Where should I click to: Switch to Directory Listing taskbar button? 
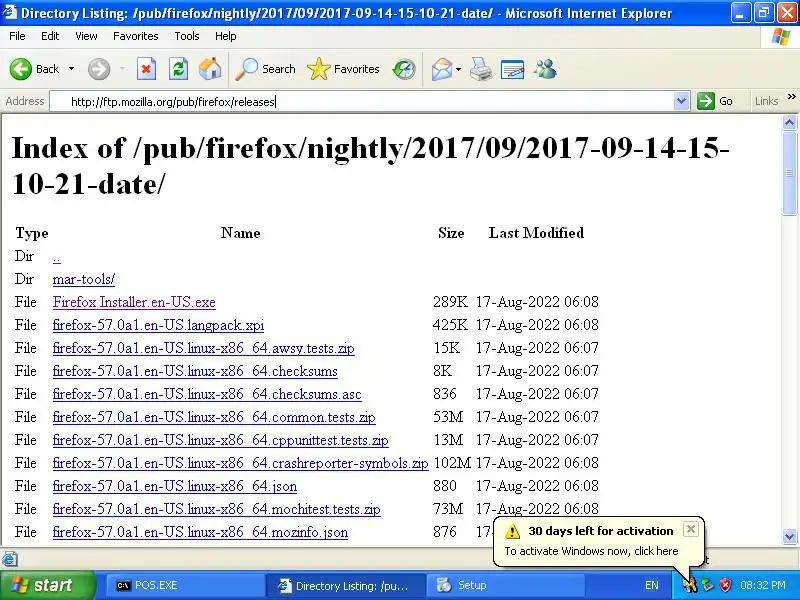[345, 585]
